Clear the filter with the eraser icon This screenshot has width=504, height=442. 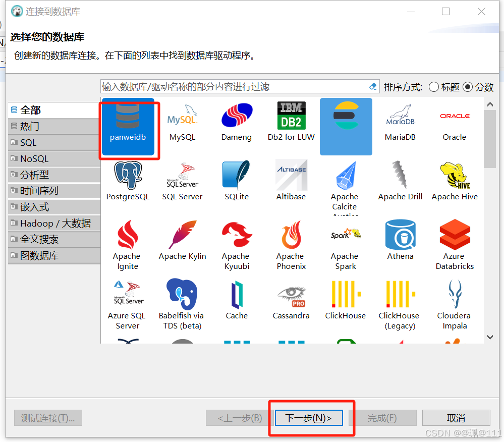[x=373, y=86]
